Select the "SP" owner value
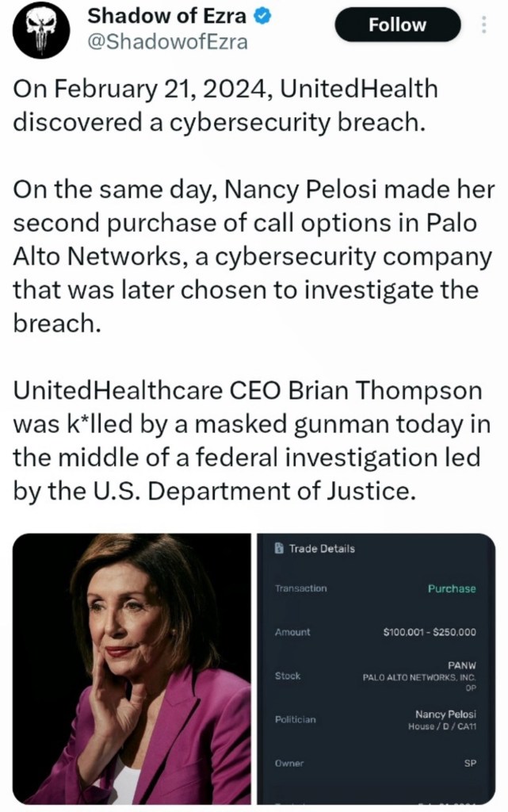Image resolution: width=508 pixels, height=812 pixels. coord(469,763)
